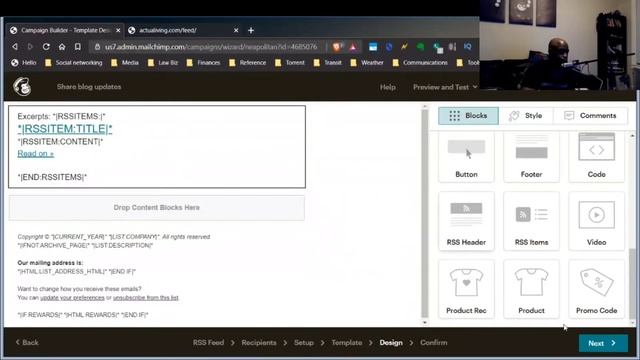The height and width of the screenshot is (360, 640).
Task: Add the Product content block
Action: point(531,289)
